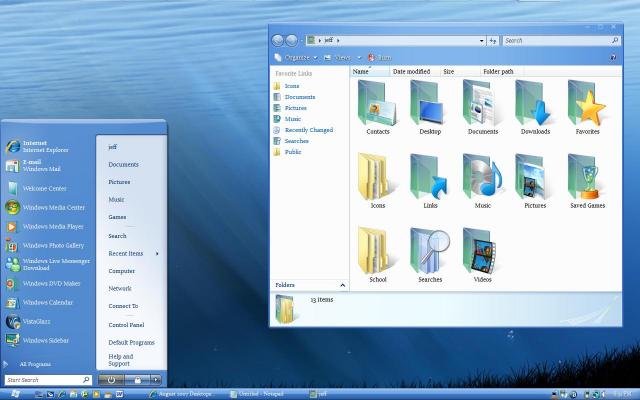Switch to Untitled - Notepad taskbar button
Image resolution: width=640 pixels, height=400 pixels.
[257, 394]
